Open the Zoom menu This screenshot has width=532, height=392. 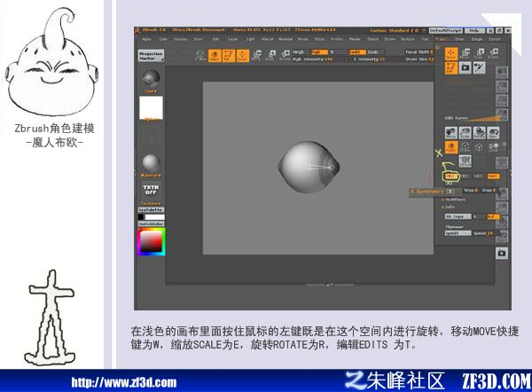[x=459, y=39]
